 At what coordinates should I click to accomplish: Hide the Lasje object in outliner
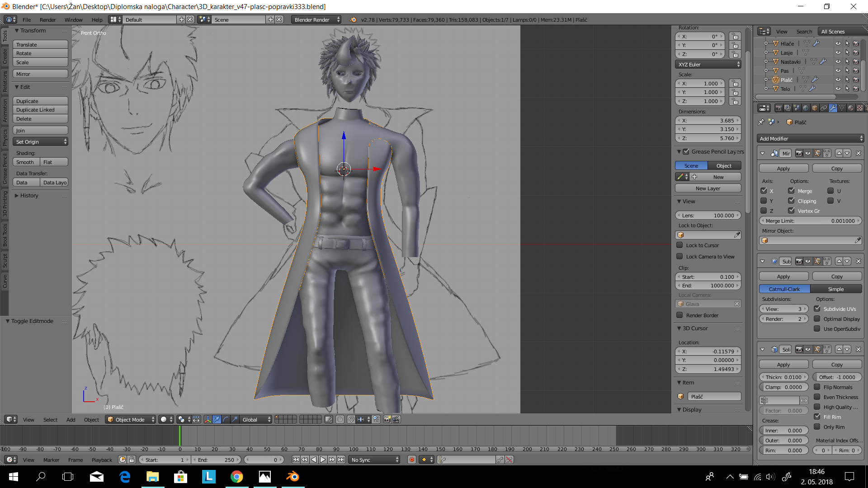click(838, 53)
